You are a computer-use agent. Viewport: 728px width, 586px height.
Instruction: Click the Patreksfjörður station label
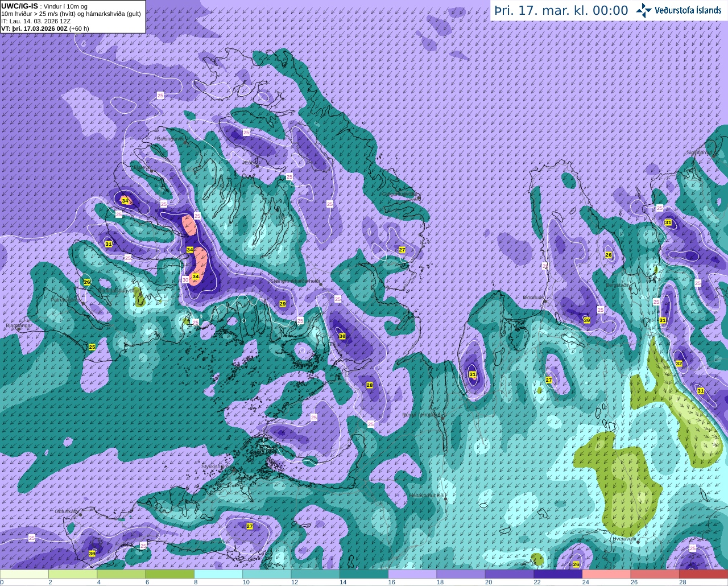pyautogui.click(x=66, y=299)
